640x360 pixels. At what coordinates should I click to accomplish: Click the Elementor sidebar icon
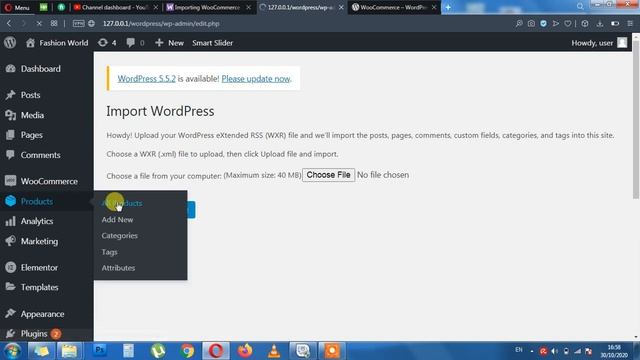click(10, 267)
